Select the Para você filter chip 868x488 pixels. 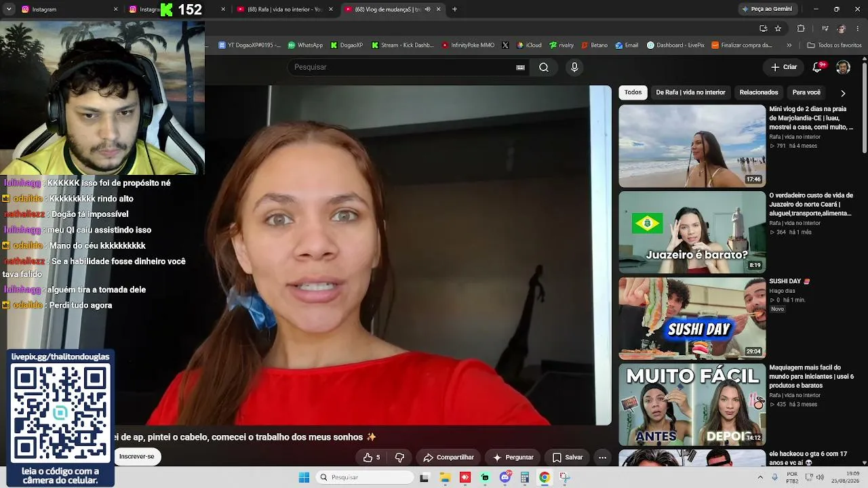click(x=806, y=92)
